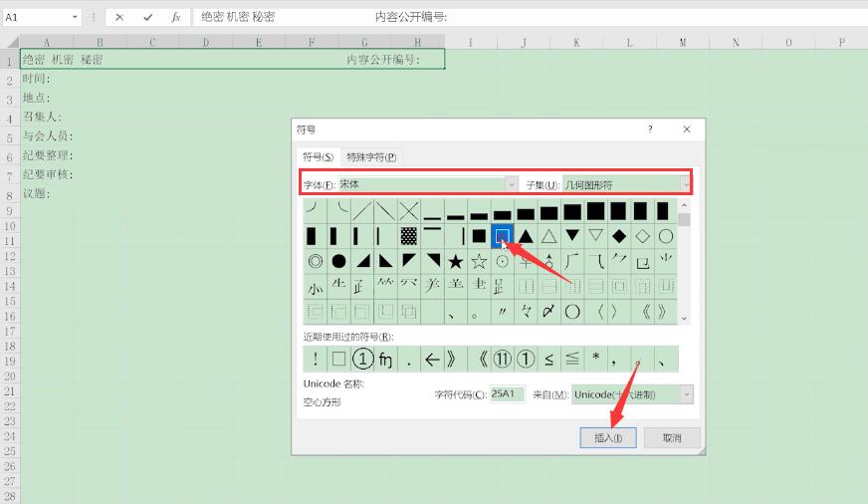The height and width of the screenshot is (504, 868).
Task: Click cell containing 与会人员:
Action: point(48,136)
